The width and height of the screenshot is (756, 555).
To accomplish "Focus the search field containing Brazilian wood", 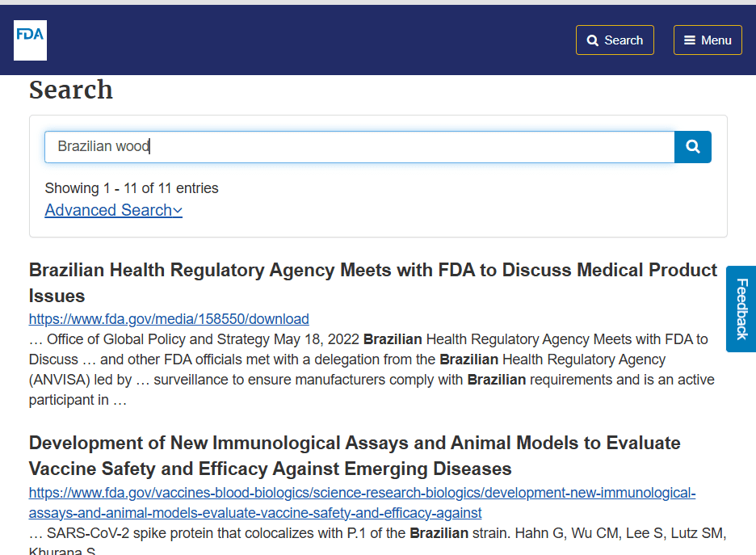I will coord(359,146).
